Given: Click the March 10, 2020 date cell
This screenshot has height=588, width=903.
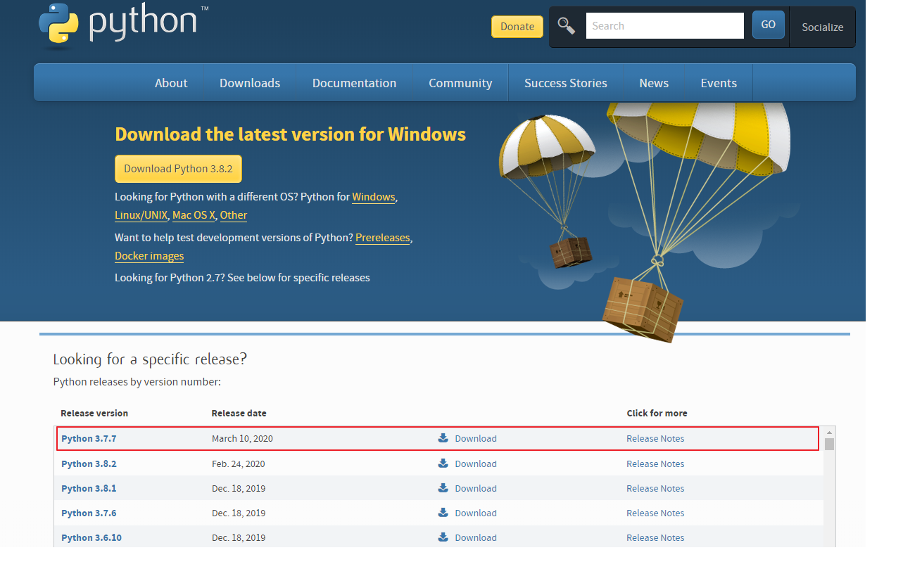Looking at the screenshot, I should click(242, 438).
